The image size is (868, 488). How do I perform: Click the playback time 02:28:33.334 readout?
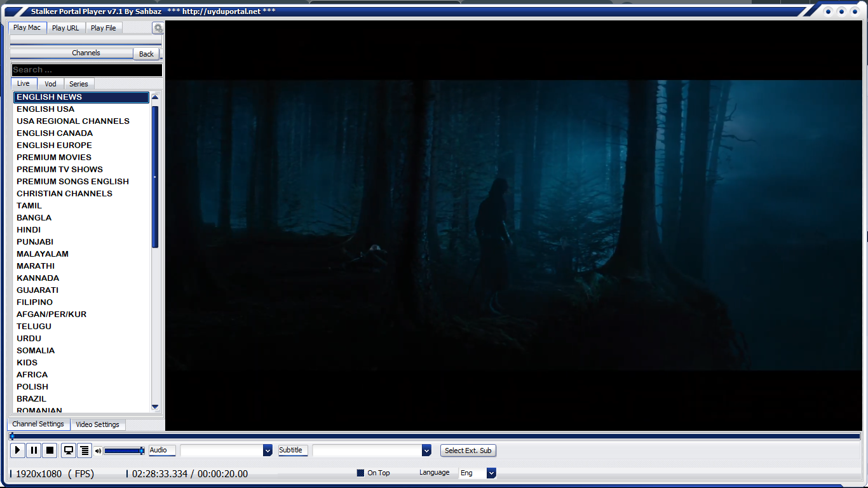[160, 474]
